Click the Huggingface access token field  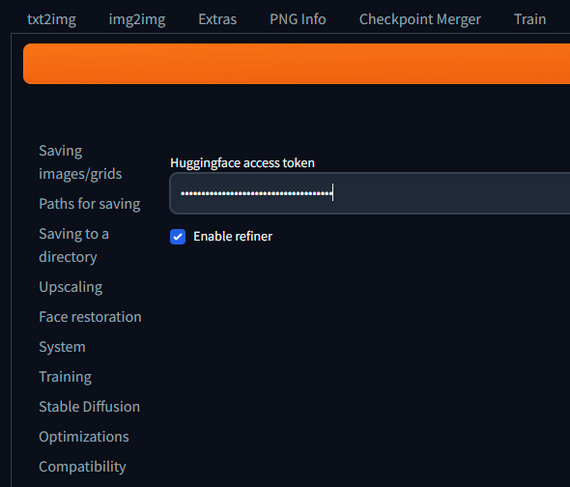tap(369, 193)
